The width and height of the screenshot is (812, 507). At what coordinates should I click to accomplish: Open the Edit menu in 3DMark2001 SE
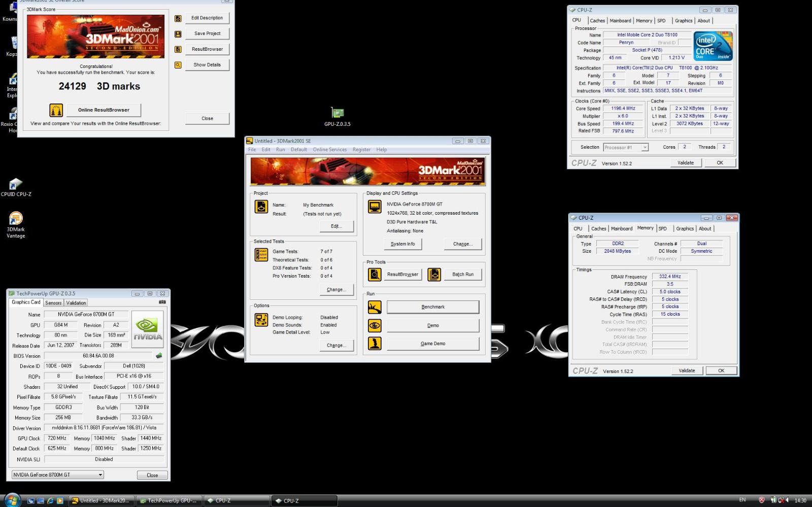266,150
